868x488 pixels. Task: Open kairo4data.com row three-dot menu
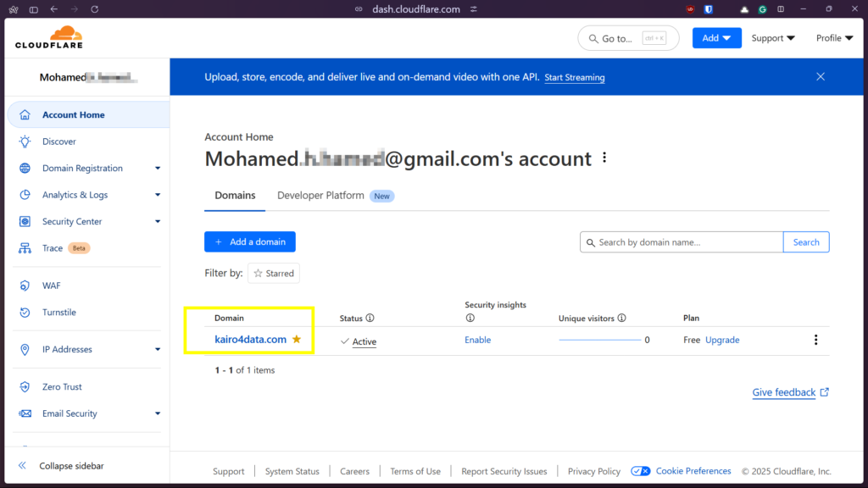tap(815, 340)
